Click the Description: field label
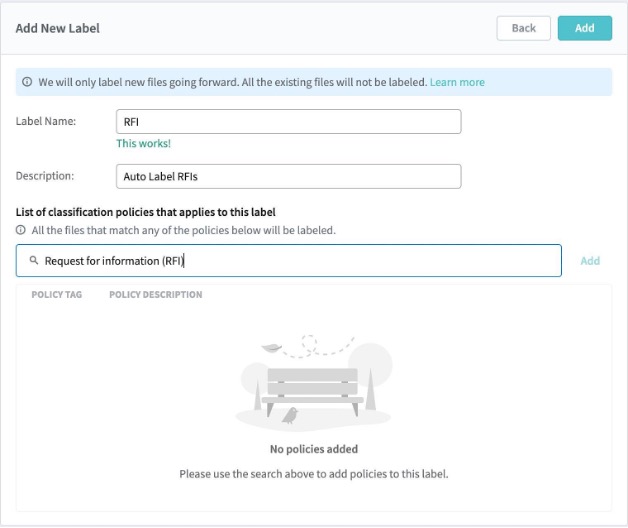The image size is (628, 528). (45, 176)
